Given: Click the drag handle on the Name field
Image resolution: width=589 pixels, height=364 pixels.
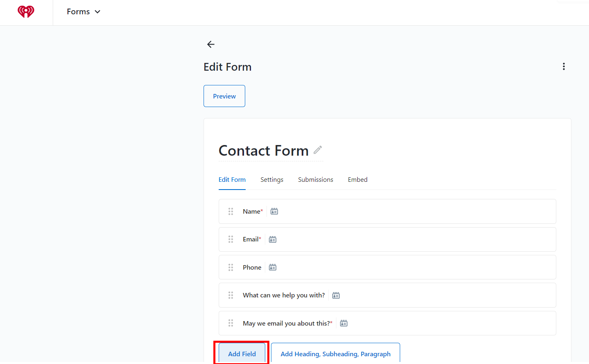Looking at the screenshot, I should coord(231,211).
